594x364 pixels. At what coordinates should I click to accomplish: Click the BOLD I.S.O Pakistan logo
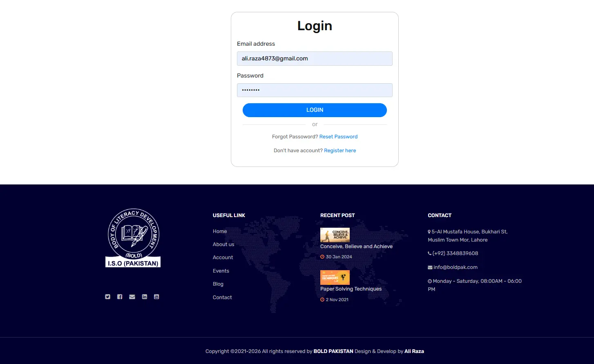133,238
